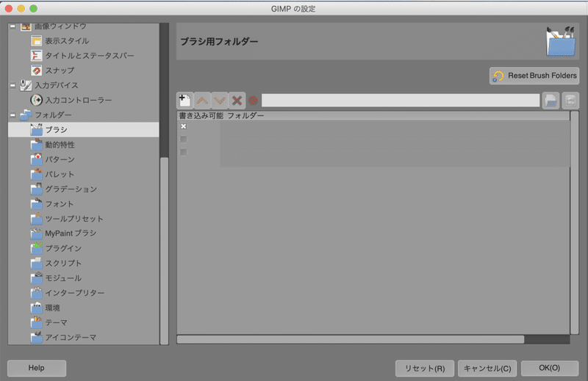Screen dimensions: 588x381
Task: Click file manager icon at far right
Action: point(570,101)
